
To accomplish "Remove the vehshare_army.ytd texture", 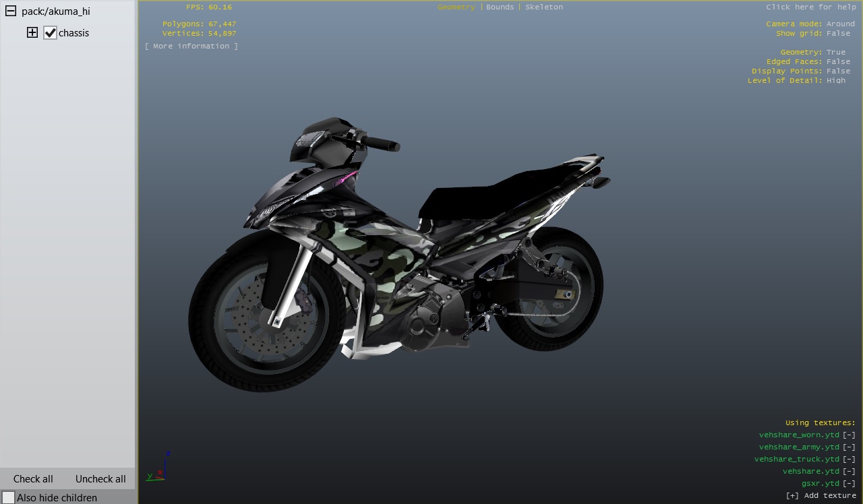I will [849, 447].
